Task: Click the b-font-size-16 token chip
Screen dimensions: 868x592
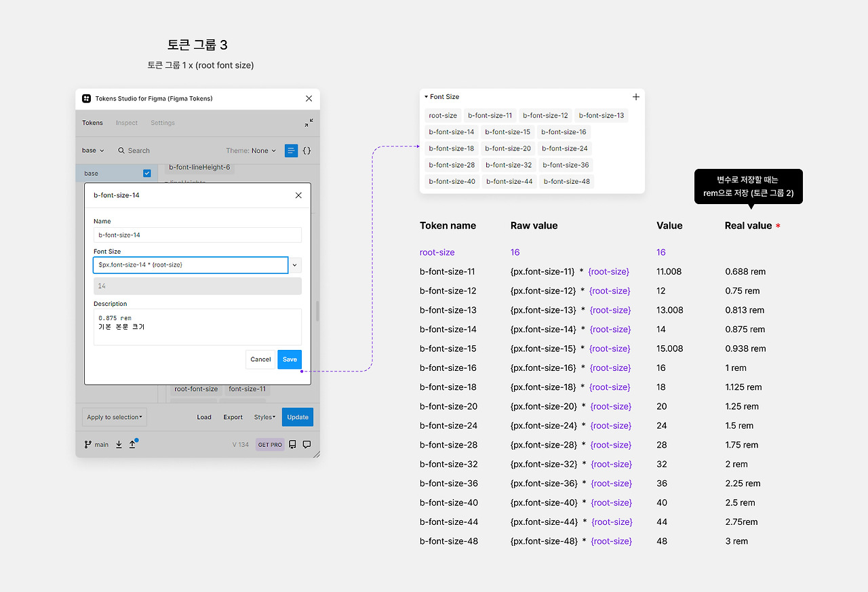Action: [x=564, y=132]
